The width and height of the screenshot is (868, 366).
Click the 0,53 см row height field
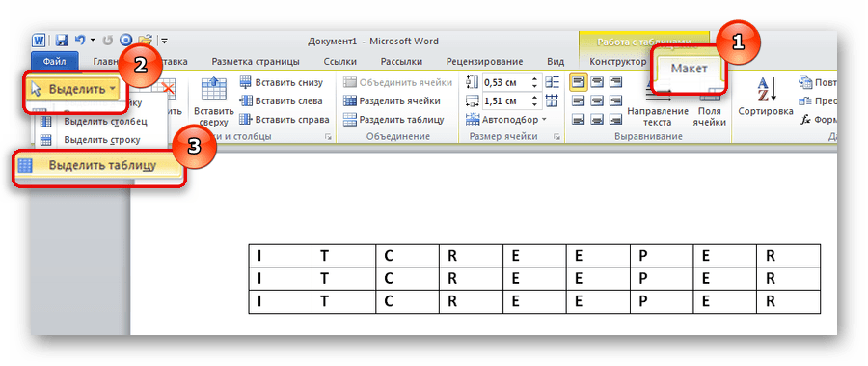click(505, 83)
